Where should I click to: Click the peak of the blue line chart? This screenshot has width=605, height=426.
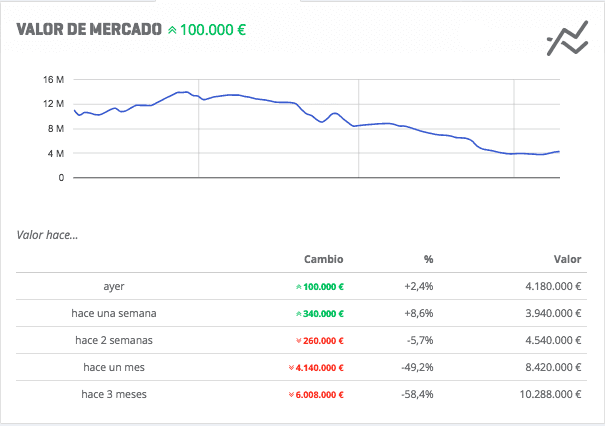click(x=186, y=92)
